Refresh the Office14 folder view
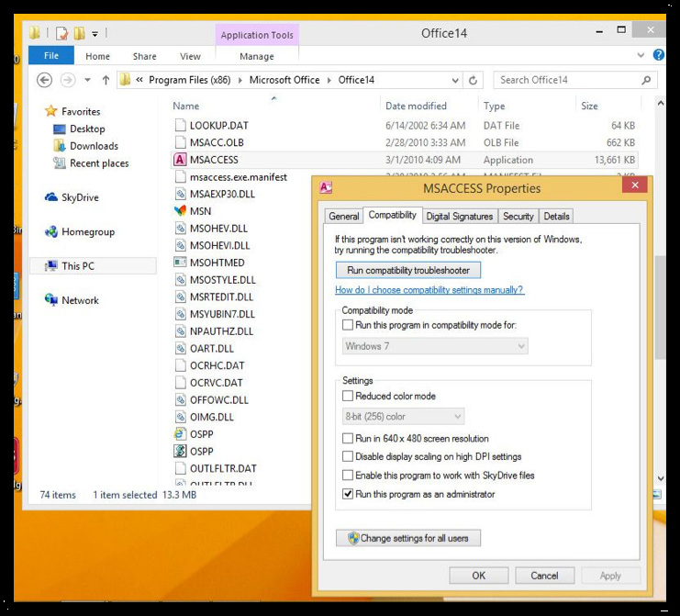This screenshot has width=680, height=616. 473,80
